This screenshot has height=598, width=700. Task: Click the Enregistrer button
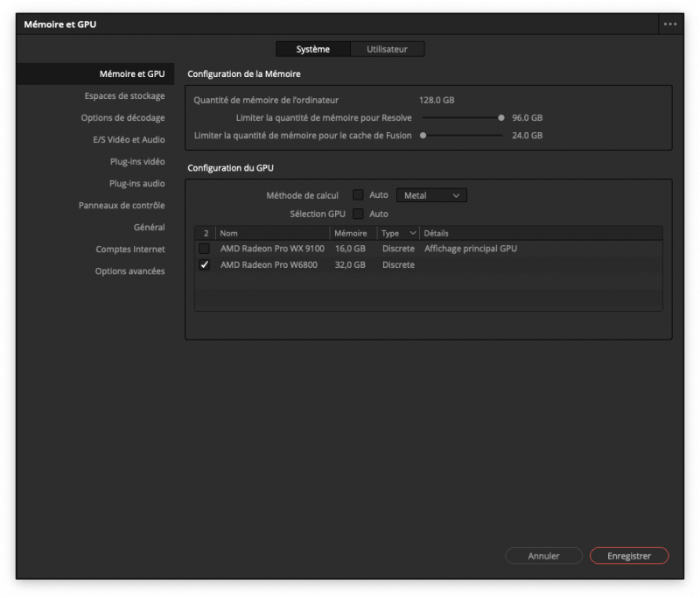tap(628, 556)
